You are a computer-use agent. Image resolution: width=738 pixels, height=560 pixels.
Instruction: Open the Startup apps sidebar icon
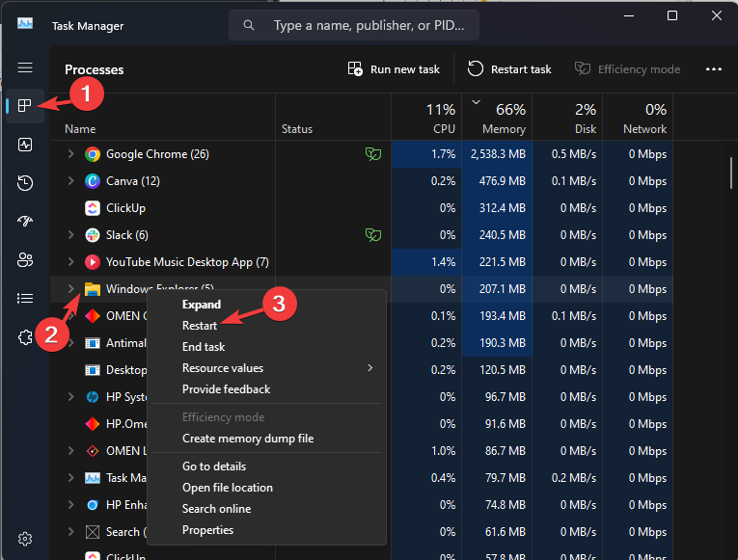(x=25, y=221)
